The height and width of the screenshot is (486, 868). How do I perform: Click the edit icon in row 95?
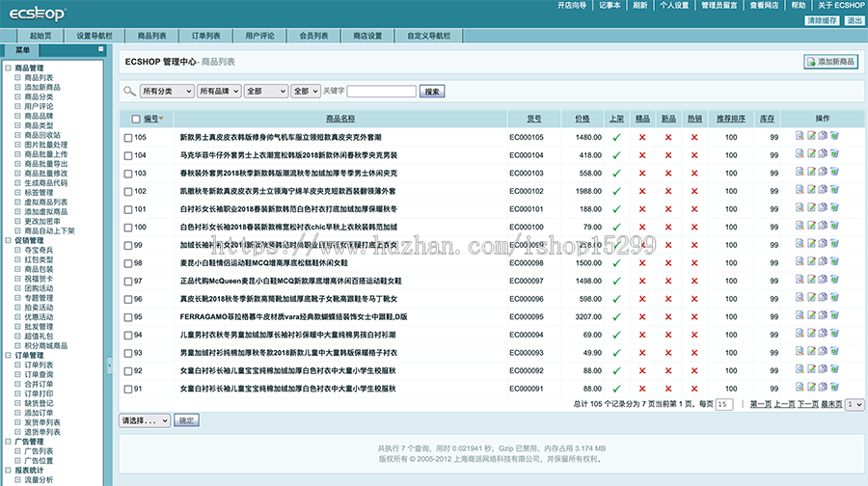pyautogui.click(x=811, y=315)
